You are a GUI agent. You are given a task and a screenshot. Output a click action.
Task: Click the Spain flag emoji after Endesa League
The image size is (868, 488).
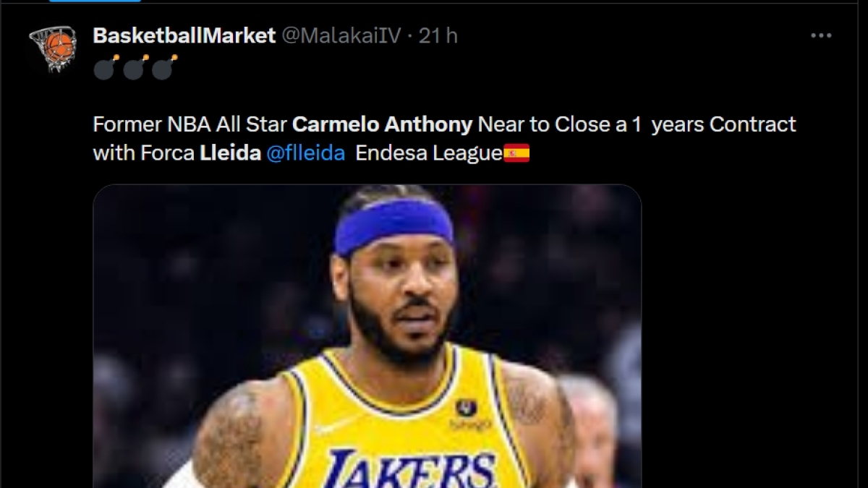pyautogui.click(x=516, y=153)
